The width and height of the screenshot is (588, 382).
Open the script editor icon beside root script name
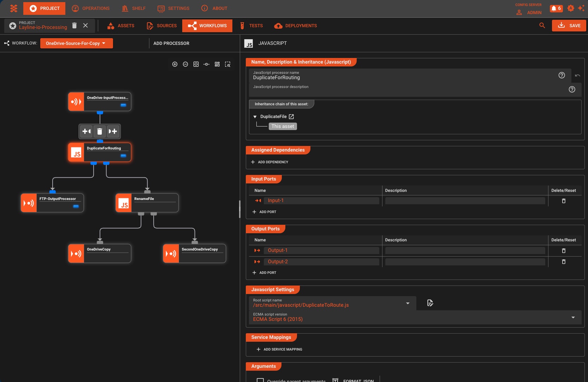pos(430,303)
